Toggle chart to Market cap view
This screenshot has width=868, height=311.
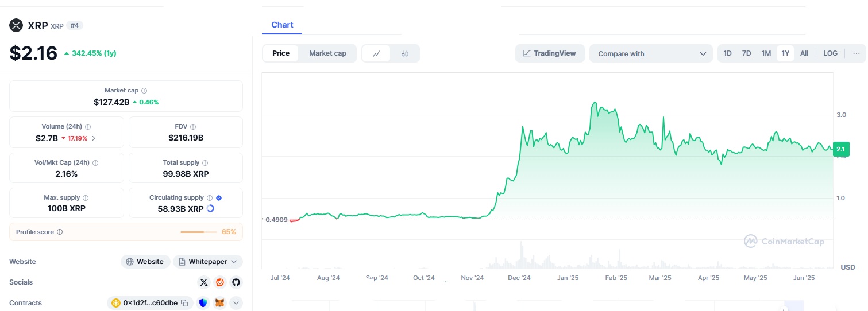coord(327,53)
